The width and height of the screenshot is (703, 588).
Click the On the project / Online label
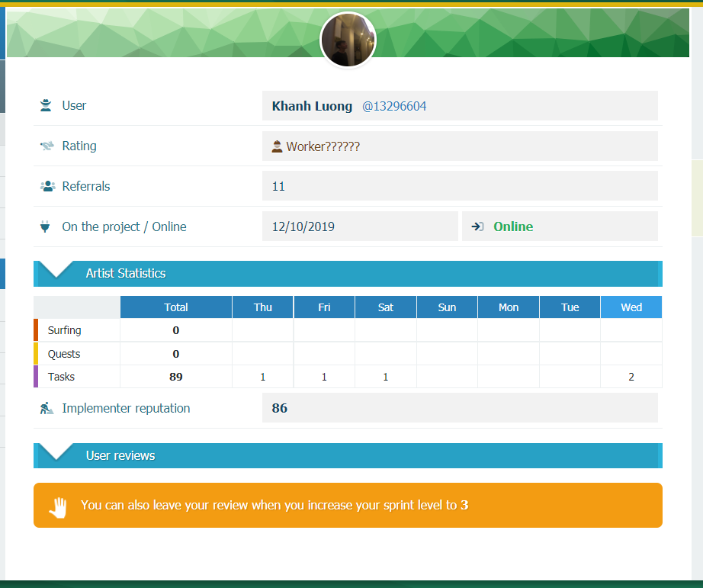[124, 227]
